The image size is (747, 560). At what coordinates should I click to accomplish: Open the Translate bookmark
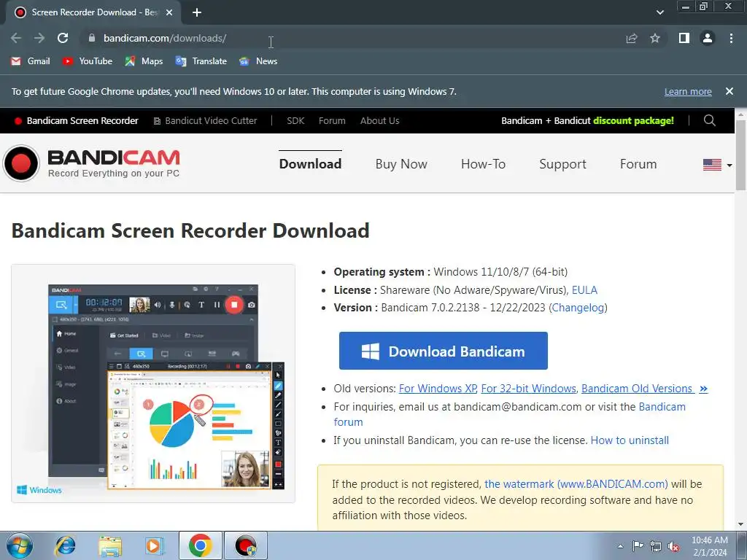tap(201, 61)
